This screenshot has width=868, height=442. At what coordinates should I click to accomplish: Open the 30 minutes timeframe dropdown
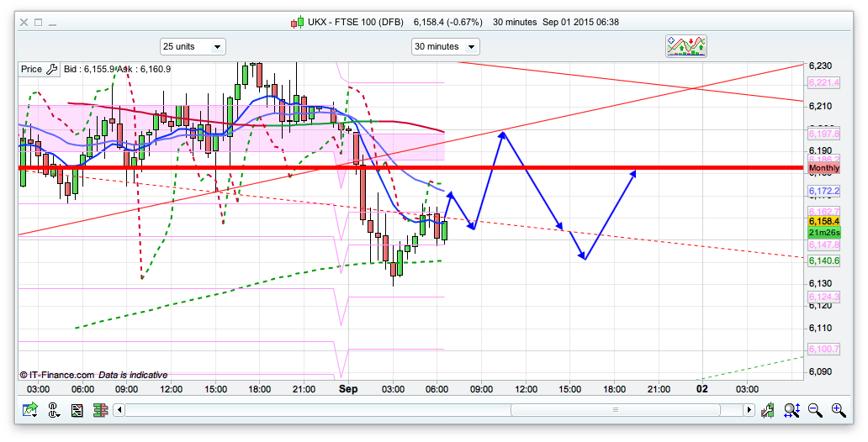pos(445,46)
